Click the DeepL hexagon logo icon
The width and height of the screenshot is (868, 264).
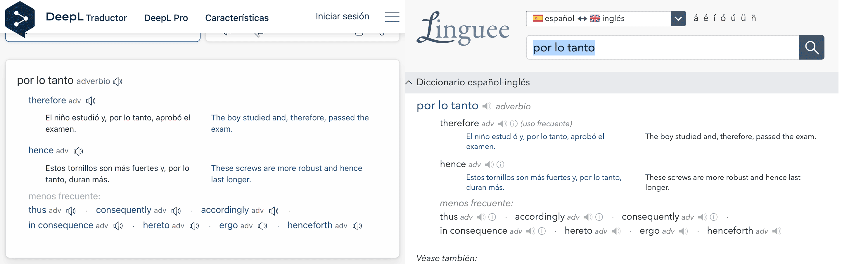[x=20, y=18]
